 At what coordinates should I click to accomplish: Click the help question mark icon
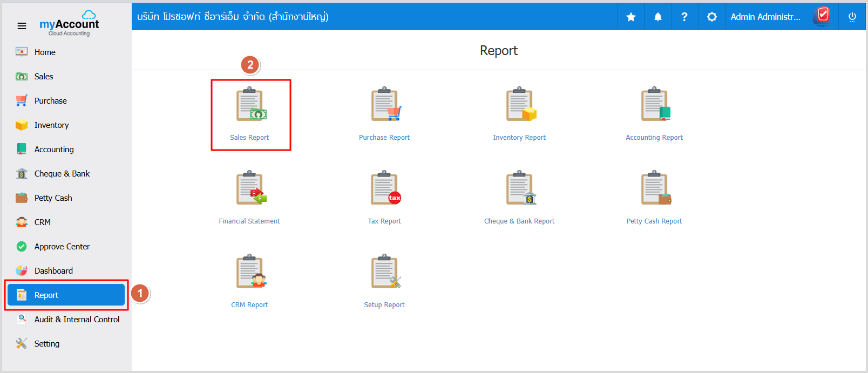(x=684, y=17)
